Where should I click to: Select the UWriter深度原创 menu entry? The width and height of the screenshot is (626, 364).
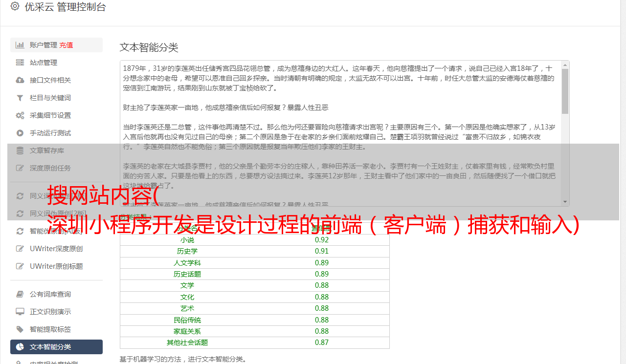point(56,249)
